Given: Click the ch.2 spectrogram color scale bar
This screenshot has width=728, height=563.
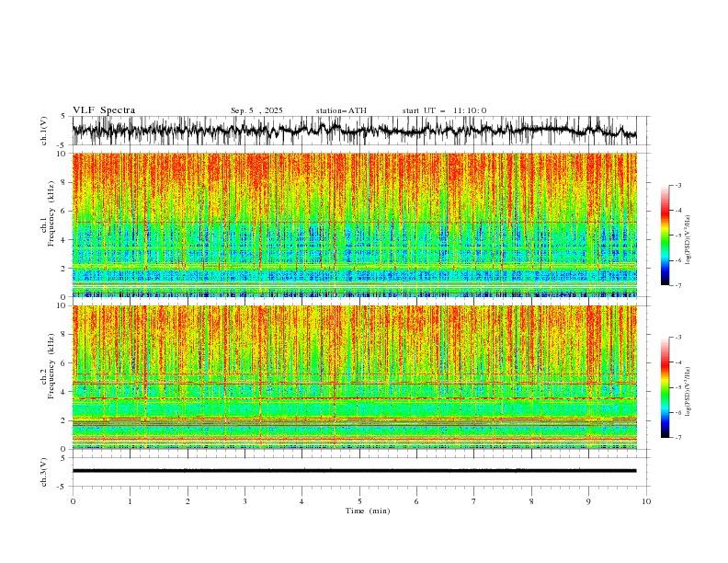Looking at the screenshot, I should click(665, 387).
